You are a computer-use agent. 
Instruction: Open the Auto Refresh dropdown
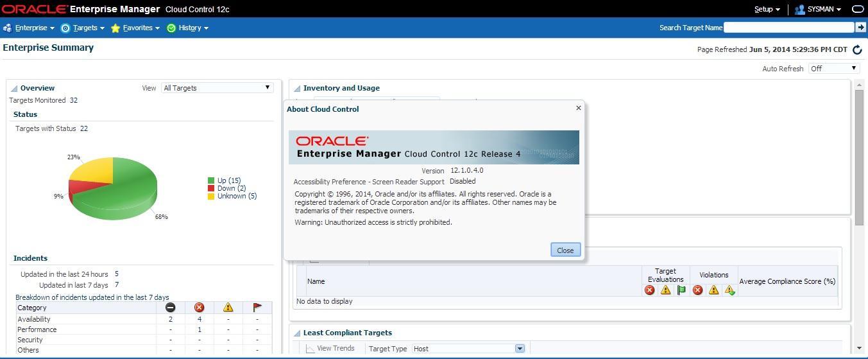pos(833,68)
